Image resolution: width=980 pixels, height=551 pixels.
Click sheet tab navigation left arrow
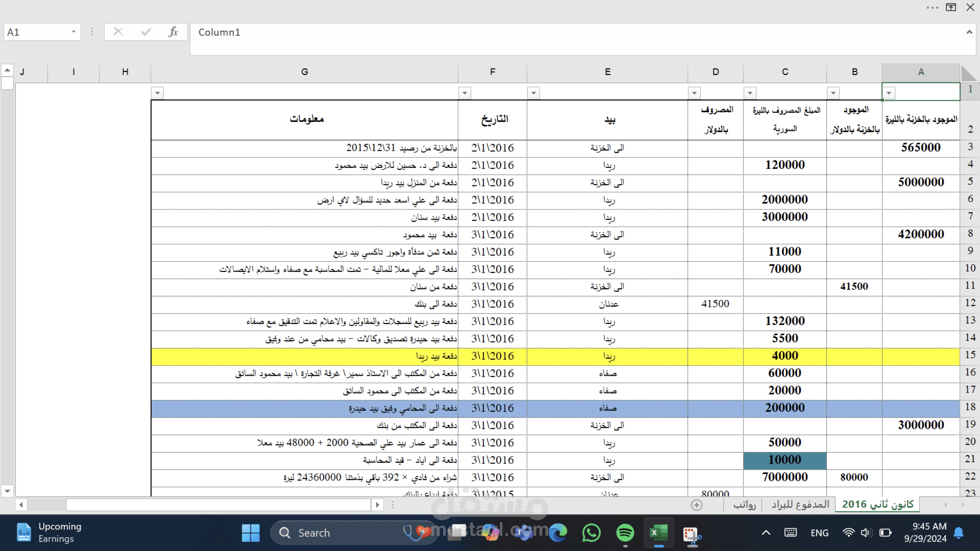pyautogui.click(x=945, y=505)
